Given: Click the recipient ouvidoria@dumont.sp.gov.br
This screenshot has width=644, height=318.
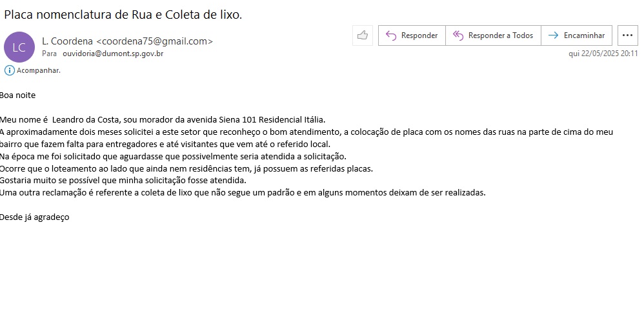Looking at the screenshot, I should point(113,54).
